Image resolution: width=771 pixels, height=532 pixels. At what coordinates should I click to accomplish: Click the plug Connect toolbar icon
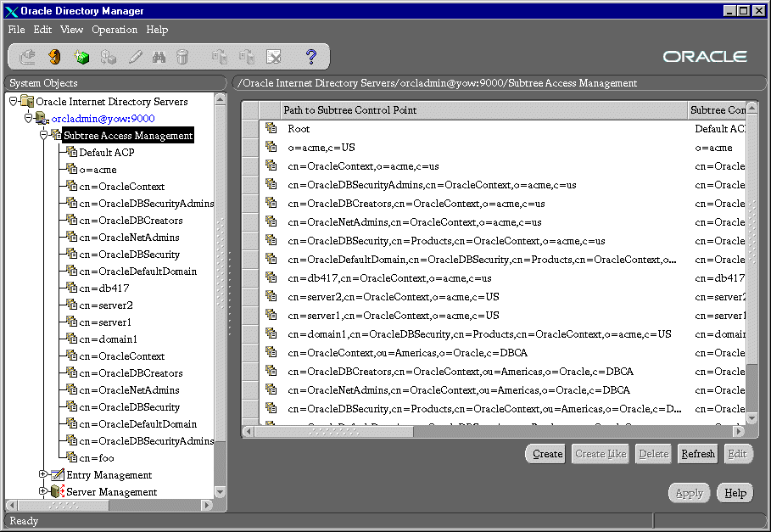pyautogui.click(x=27, y=57)
